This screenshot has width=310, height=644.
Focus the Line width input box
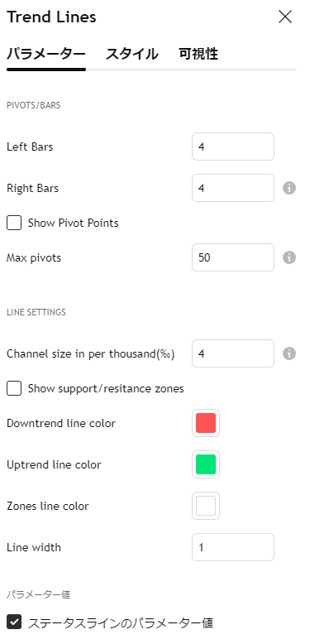[233, 547]
